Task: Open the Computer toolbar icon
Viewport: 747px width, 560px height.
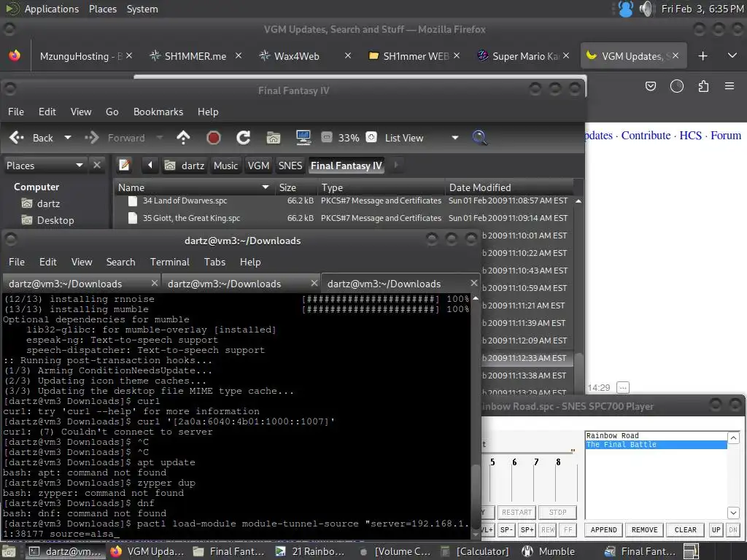Action: pyautogui.click(x=303, y=138)
